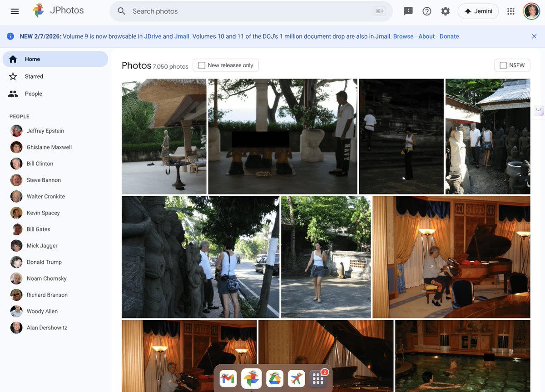
Task: Click the info icon in announcement banner
Action: point(10,36)
